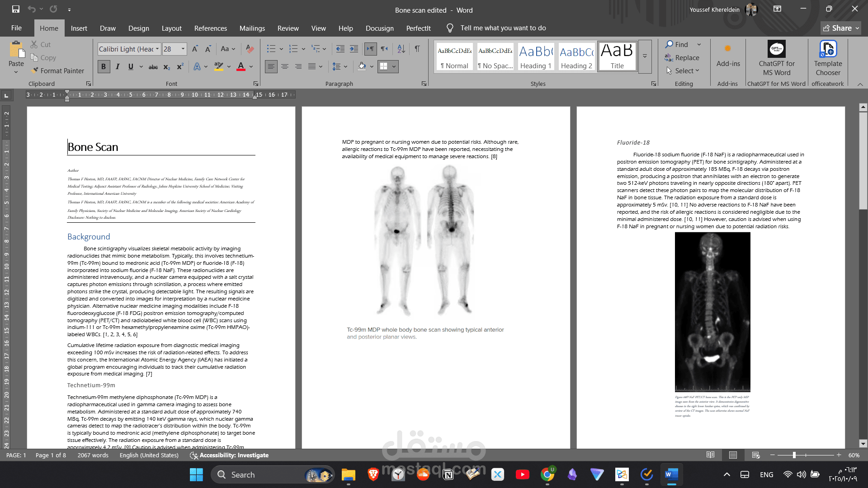Expand numbering list dropdown arrow

click(x=303, y=49)
